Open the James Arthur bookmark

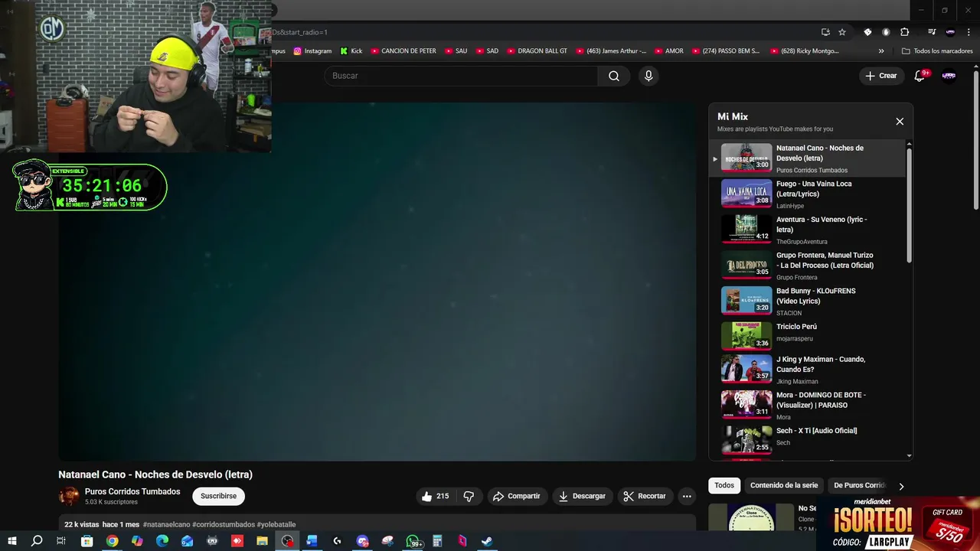[610, 51]
